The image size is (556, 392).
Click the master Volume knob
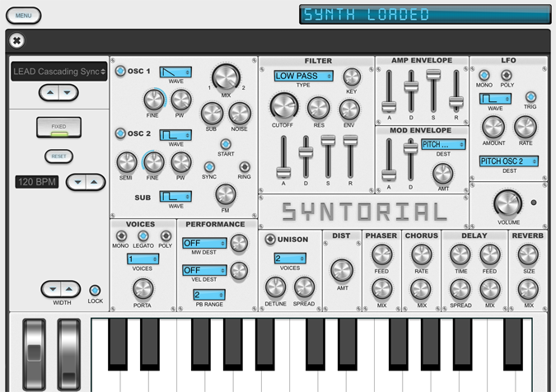(507, 202)
